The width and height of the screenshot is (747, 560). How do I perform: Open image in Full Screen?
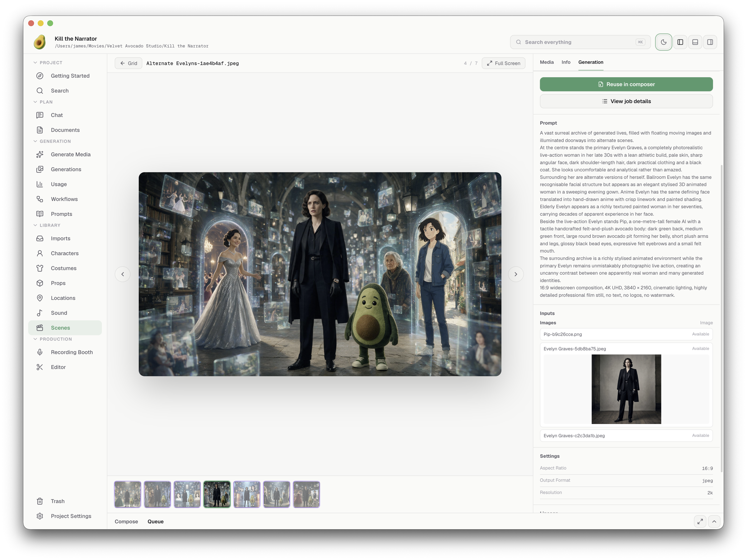click(x=503, y=63)
